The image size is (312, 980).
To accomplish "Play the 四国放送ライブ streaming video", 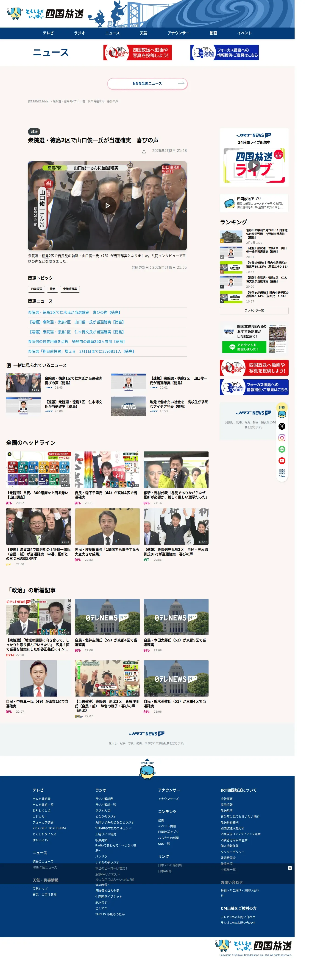I will 254,165.
